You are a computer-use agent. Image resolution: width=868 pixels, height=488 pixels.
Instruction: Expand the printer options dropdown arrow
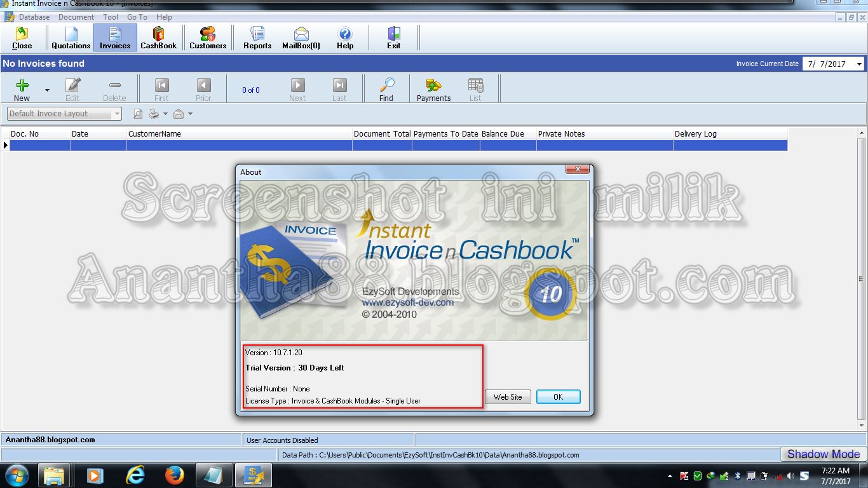[165, 114]
